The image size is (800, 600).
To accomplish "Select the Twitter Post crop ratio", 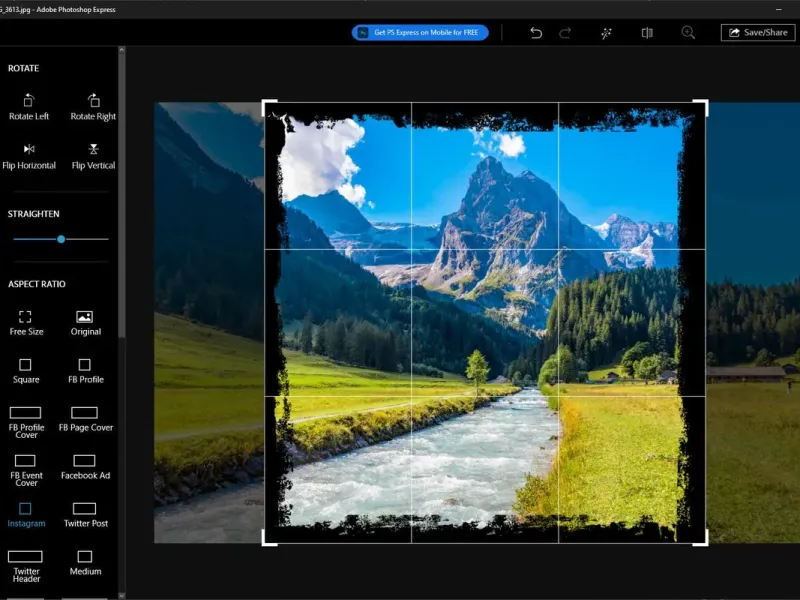I will 85,515.
